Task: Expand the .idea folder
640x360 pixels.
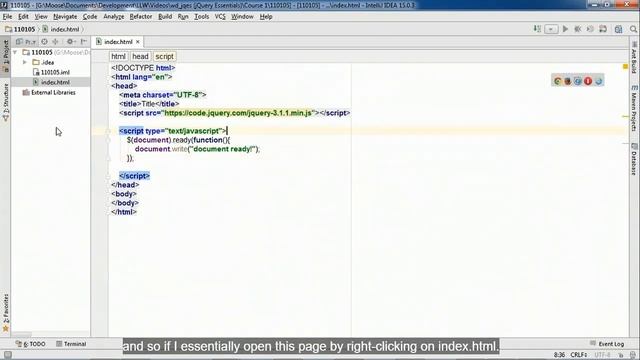Action: coord(25,62)
